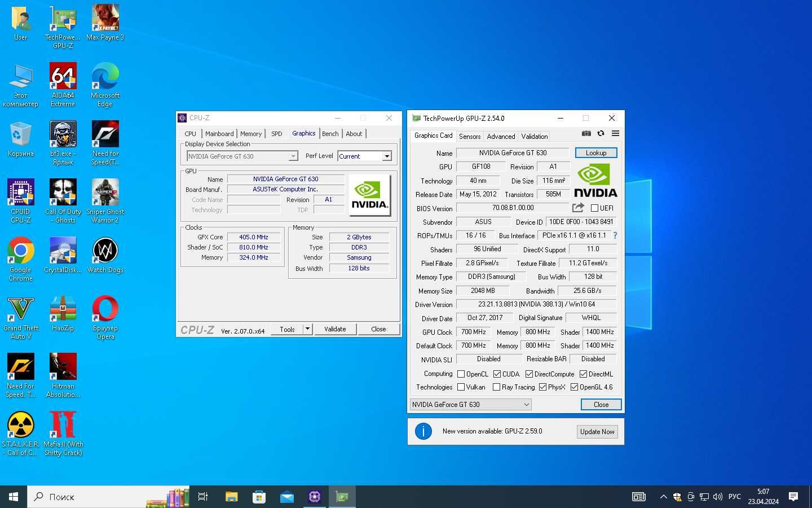Switch to the Sensors tab
This screenshot has height=508, width=812.
(x=469, y=137)
